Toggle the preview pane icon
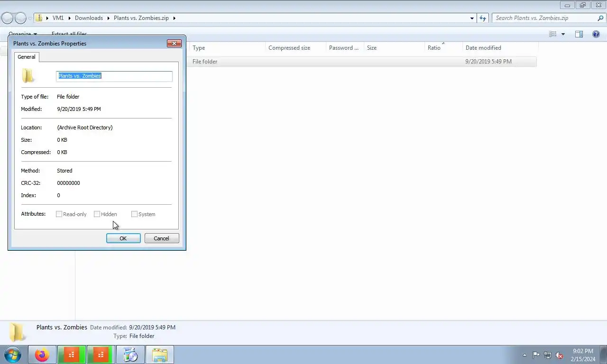This screenshot has width=607, height=364. (579, 34)
